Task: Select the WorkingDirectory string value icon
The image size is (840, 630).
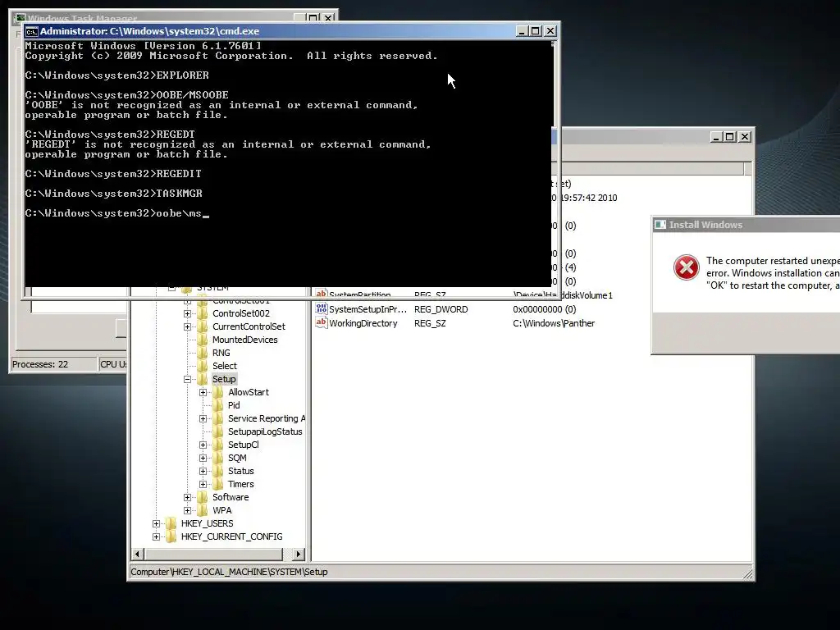Action: pos(322,323)
